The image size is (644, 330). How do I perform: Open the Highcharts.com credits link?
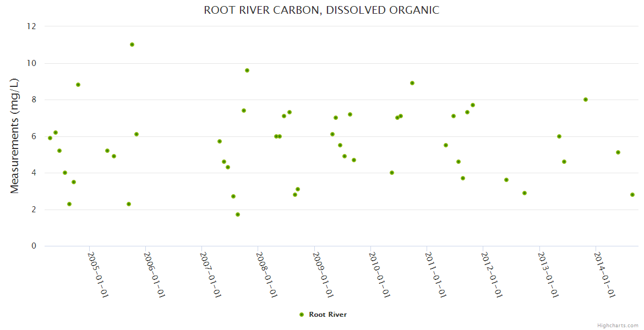coord(618,325)
